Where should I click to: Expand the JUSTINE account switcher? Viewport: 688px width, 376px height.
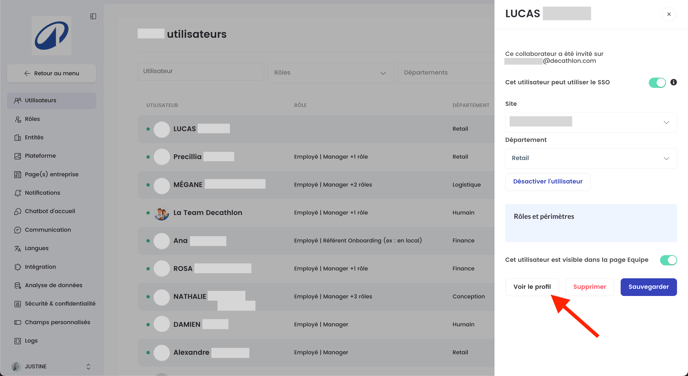(88, 366)
